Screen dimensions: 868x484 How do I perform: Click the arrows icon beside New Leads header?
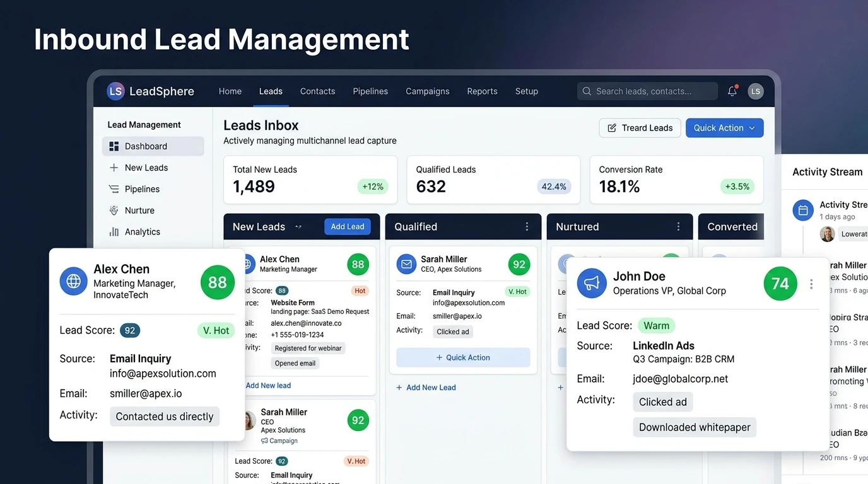click(298, 227)
